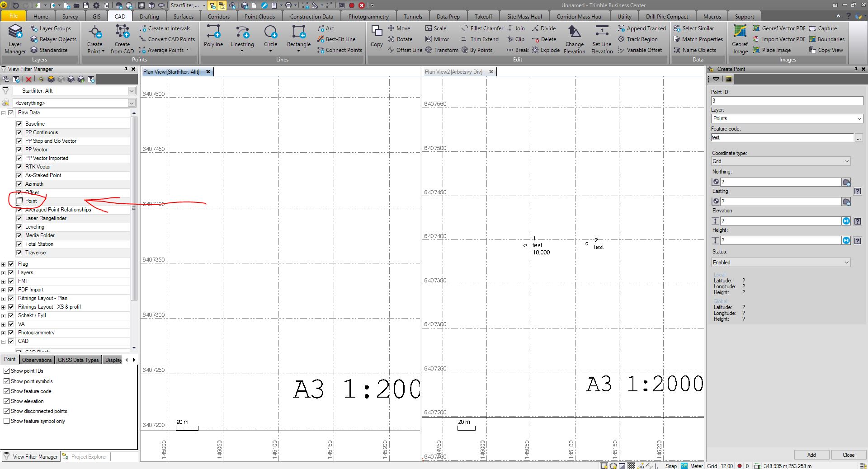Select the Move tool
Viewport: 868px width, 469px height.
(x=399, y=28)
